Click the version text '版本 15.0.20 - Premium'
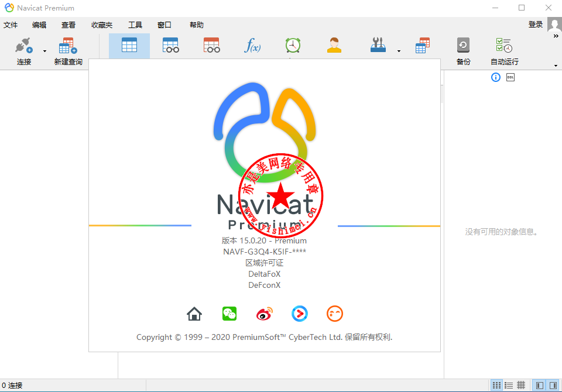Viewport: 562px width, 392px height. 264,241
